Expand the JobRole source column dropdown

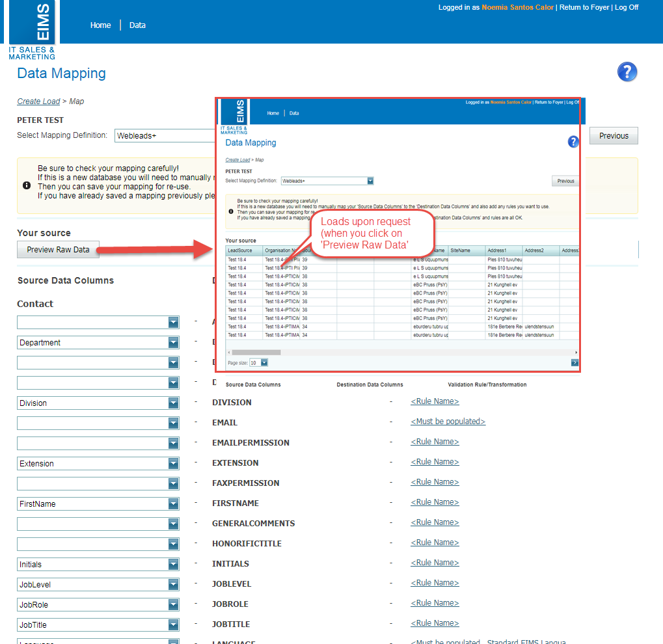click(173, 605)
